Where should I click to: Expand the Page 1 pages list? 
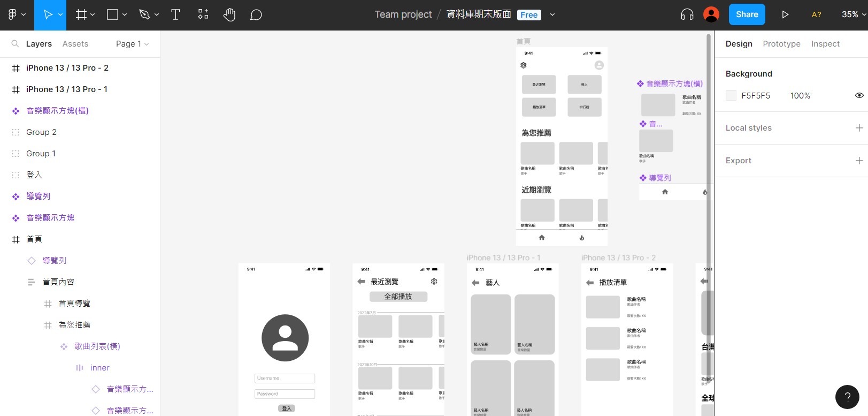[x=132, y=44]
